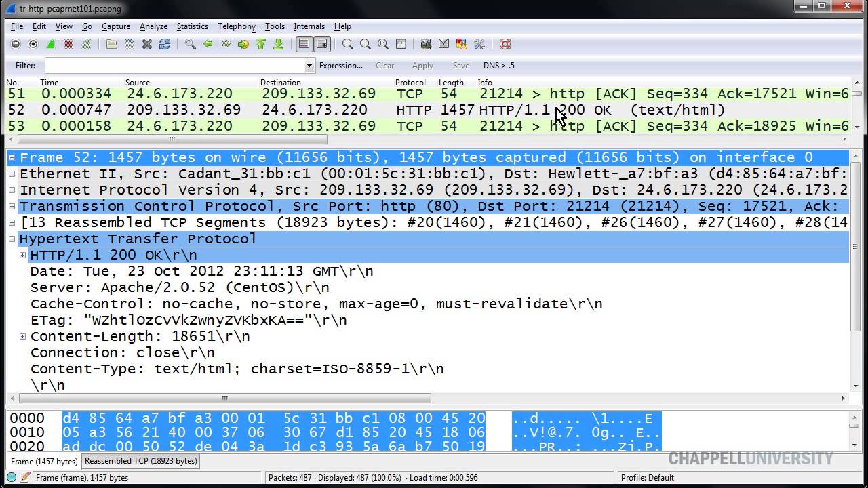Open preferences wrench icon
868x488 pixels.
pyautogui.click(x=479, y=44)
